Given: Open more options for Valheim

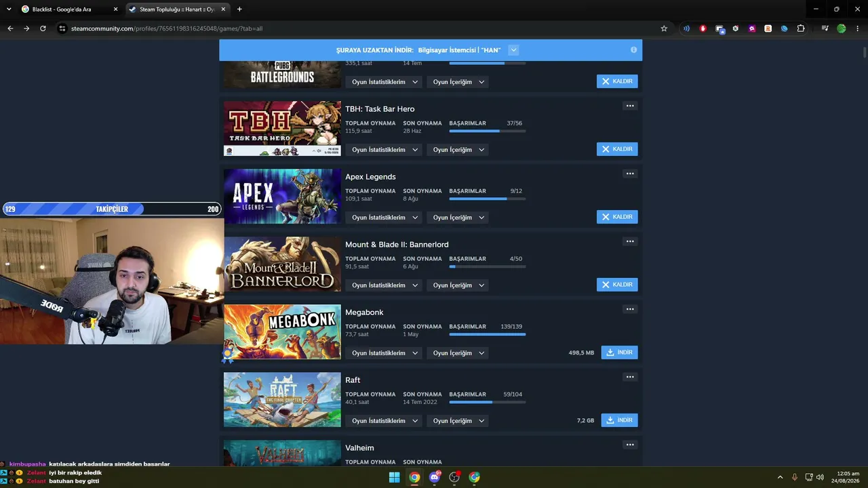Looking at the screenshot, I should click(x=630, y=445).
